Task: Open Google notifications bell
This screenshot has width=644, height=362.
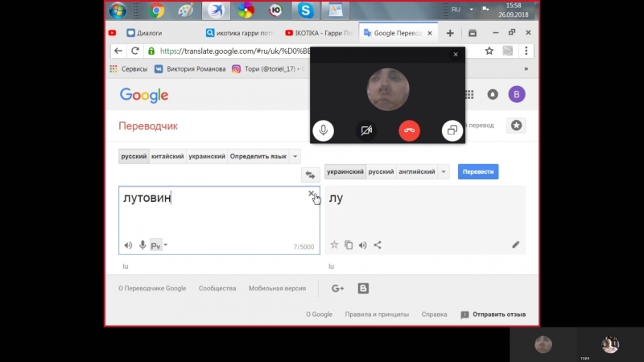Action: coord(493,94)
